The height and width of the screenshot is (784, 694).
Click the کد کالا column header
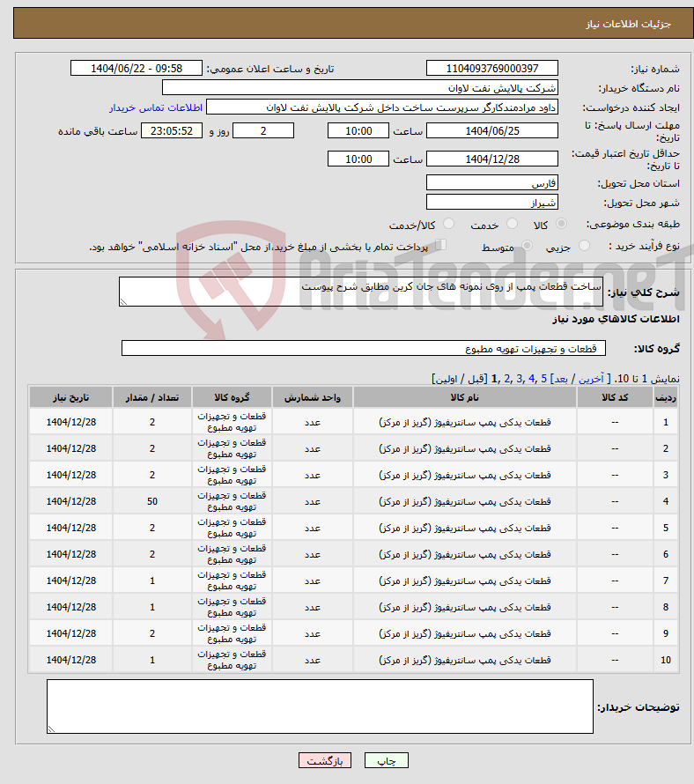pos(615,397)
